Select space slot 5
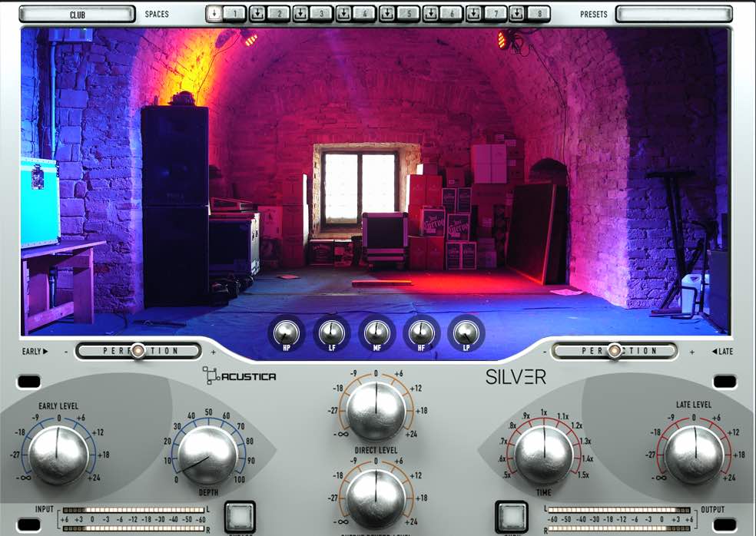Screen dimensions: 756x536 coord(409,14)
